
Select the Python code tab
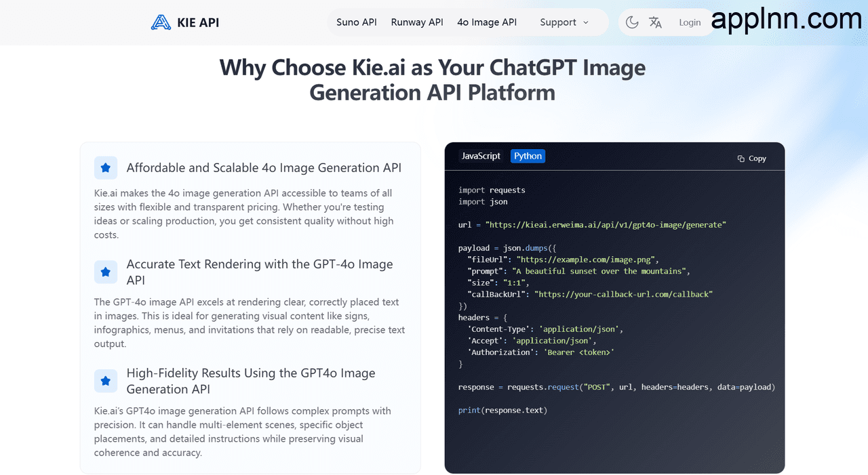[528, 156]
